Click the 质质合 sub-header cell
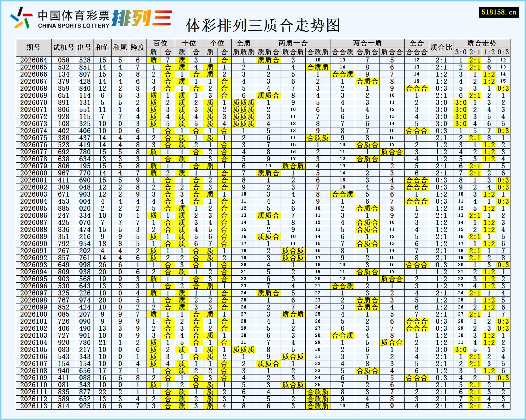The width and height of the screenshot is (526, 420). tap(268, 52)
